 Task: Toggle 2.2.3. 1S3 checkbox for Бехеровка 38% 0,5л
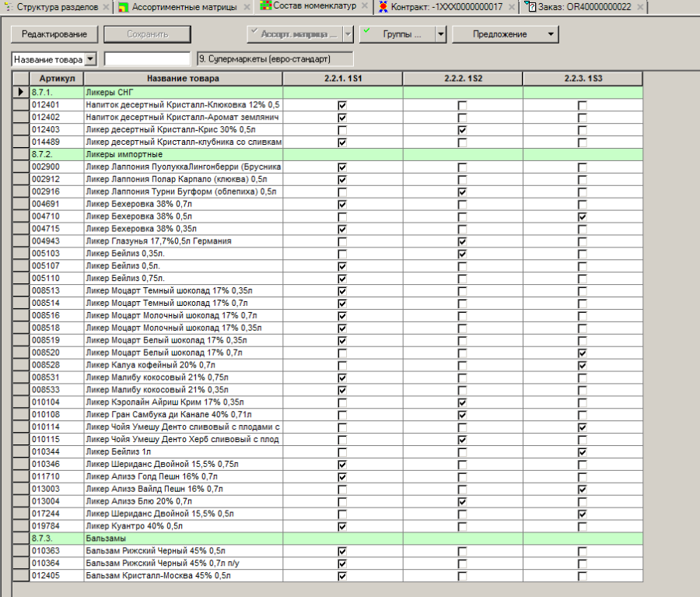[x=582, y=216]
